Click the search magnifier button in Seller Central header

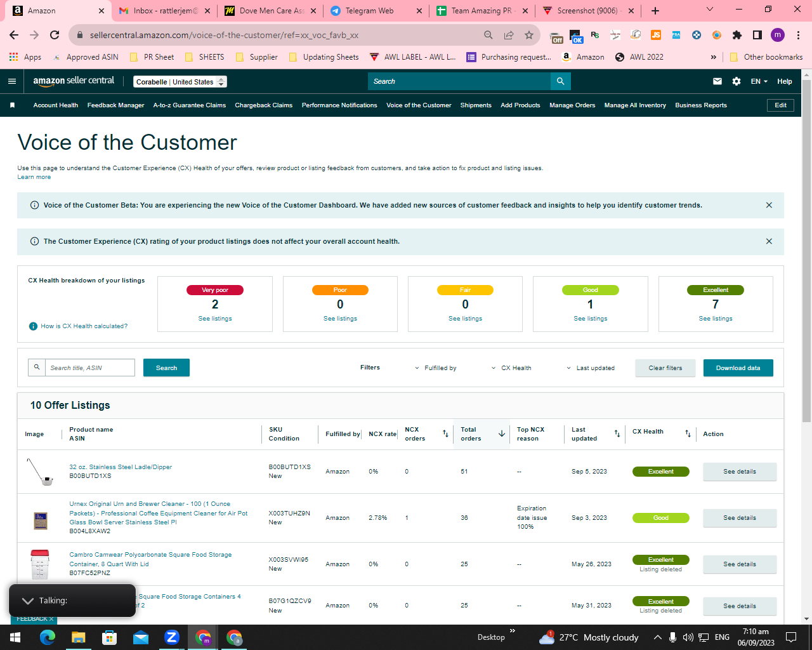[561, 81]
